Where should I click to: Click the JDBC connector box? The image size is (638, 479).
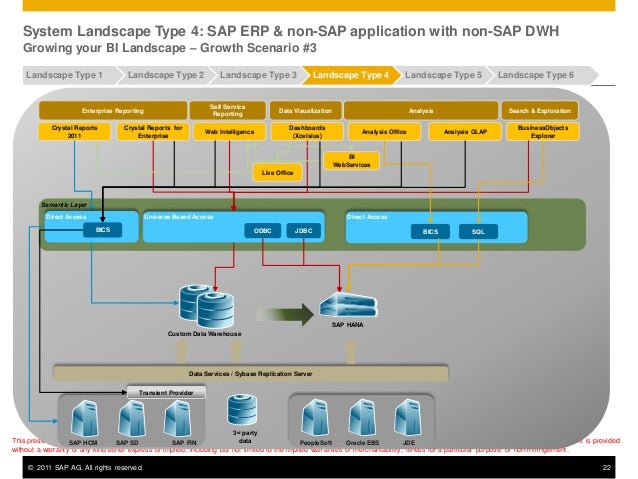tap(304, 231)
